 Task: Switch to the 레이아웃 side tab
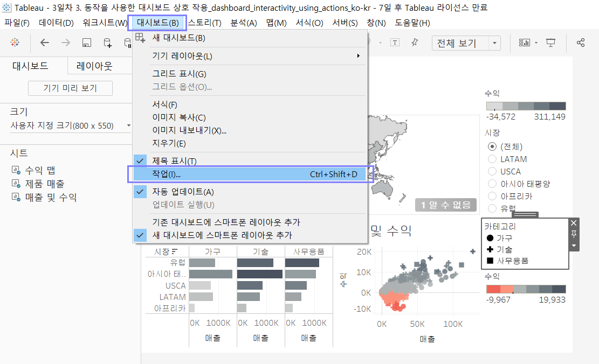94,66
